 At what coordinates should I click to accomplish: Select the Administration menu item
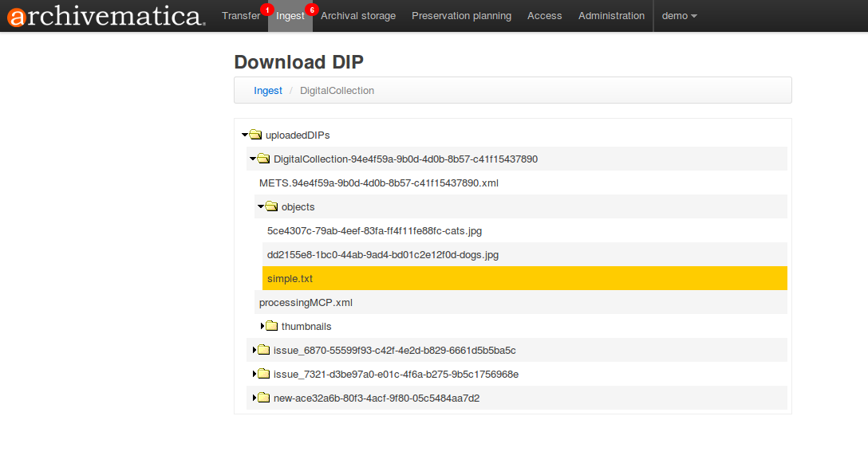pyautogui.click(x=611, y=15)
